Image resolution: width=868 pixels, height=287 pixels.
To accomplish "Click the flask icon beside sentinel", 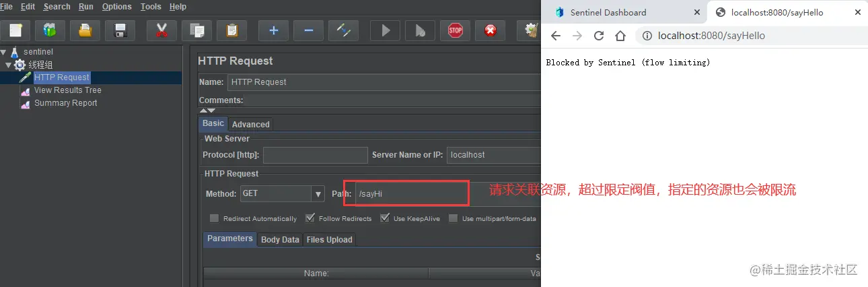I will (15, 52).
